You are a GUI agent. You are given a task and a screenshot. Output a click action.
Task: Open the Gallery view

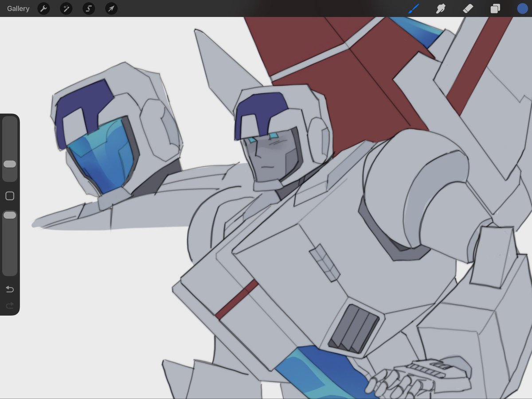pyautogui.click(x=18, y=8)
